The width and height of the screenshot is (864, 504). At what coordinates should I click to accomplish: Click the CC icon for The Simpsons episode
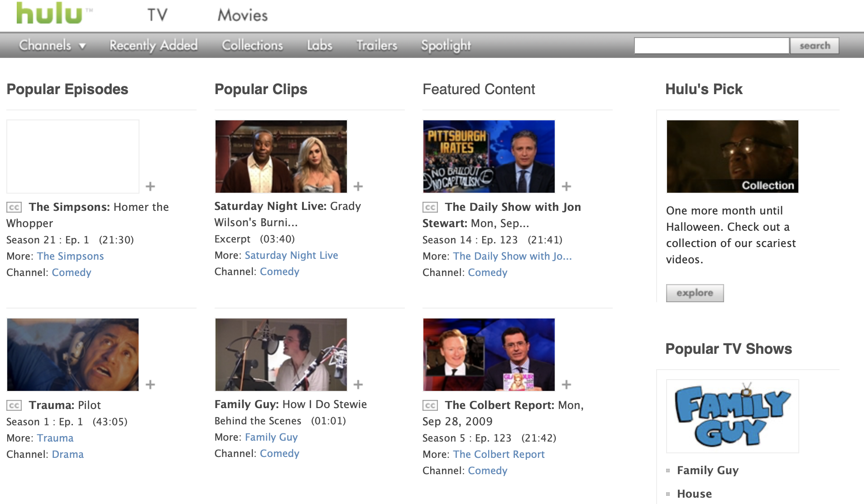(14, 207)
